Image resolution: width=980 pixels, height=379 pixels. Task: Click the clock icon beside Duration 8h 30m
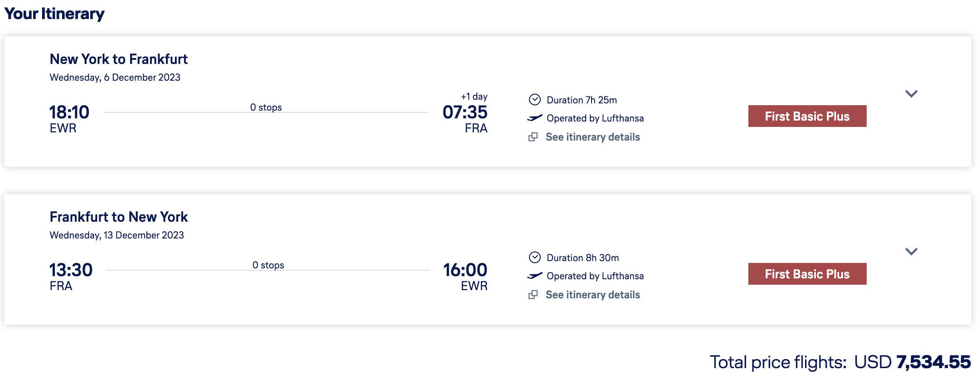coord(535,257)
